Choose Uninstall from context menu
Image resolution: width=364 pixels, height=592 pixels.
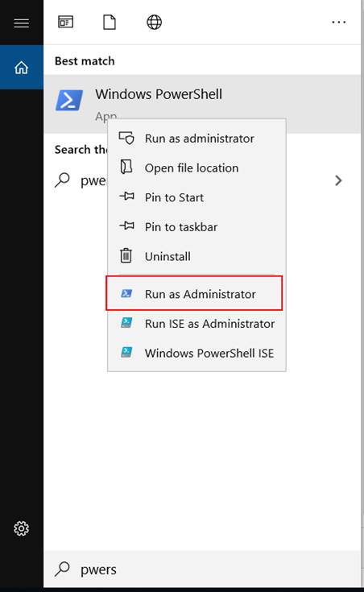[196, 256]
